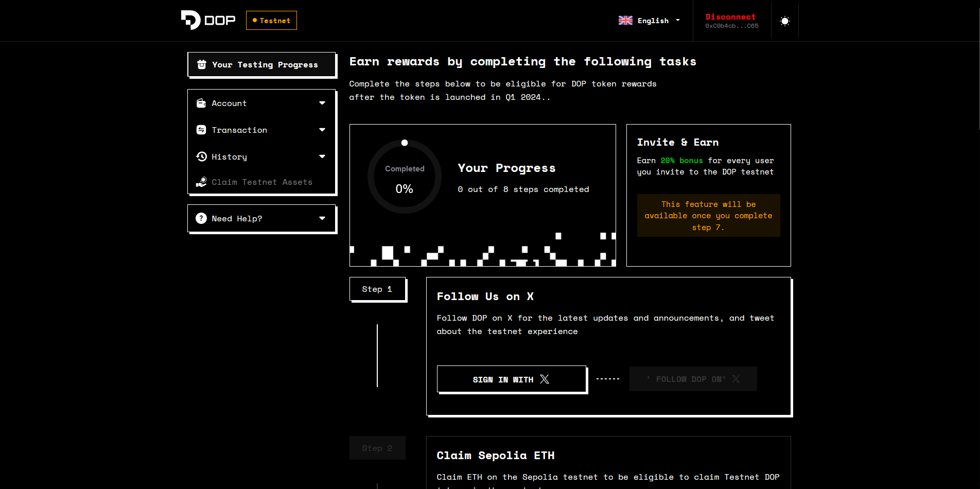Expand the Transaction section arrow
The width and height of the screenshot is (980, 489).
(x=322, y=130)
